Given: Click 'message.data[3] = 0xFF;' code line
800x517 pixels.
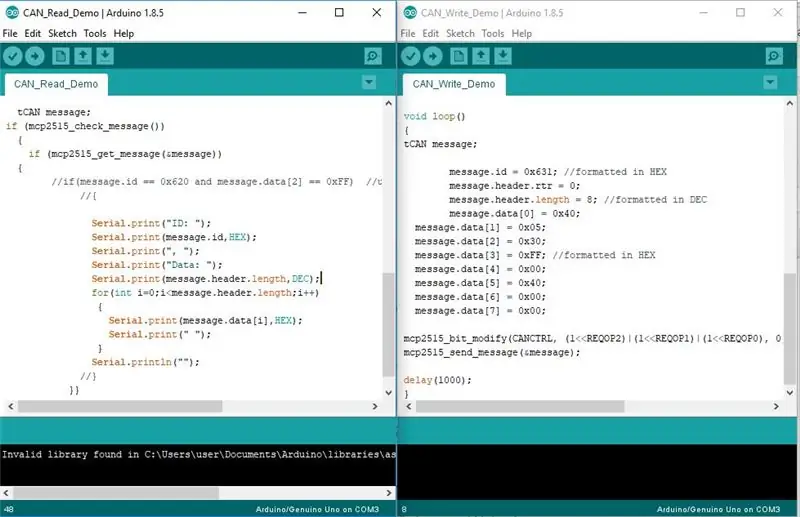Looking at the screenshot, I should tap(535, 255).
